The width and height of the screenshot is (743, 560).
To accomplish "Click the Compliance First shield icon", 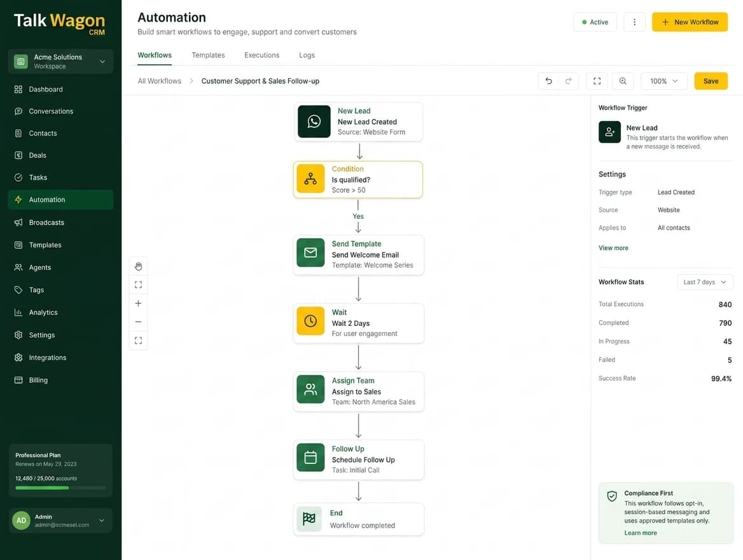I will (612, 496).
